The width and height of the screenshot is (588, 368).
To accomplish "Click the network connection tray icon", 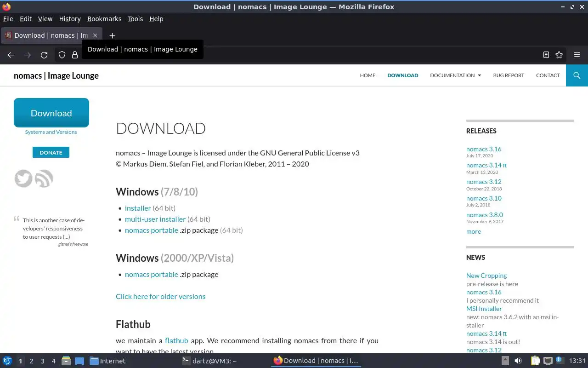I will click(x=548, y=361).
